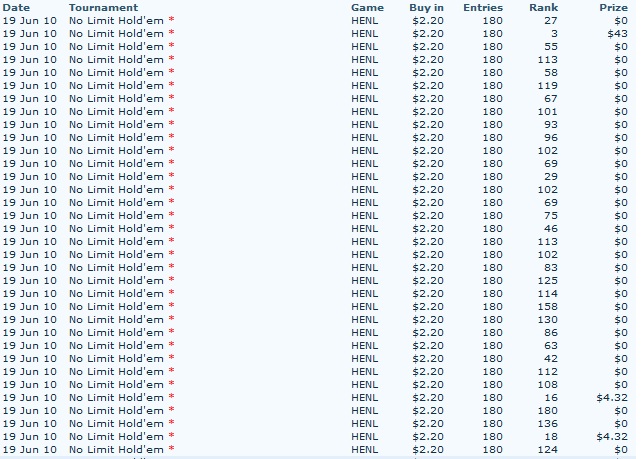Click the rank value 42
The height and width of the screenshot is (459, 643).
(x=551, y=359)
